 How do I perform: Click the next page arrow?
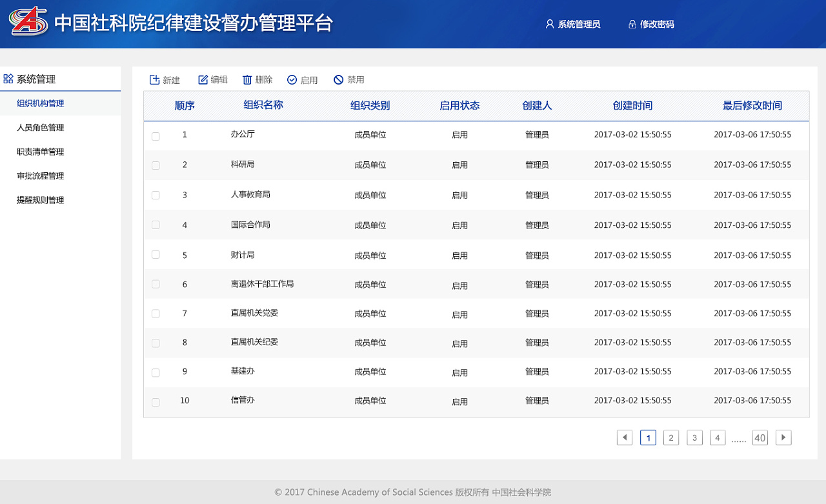coord(783,438)
